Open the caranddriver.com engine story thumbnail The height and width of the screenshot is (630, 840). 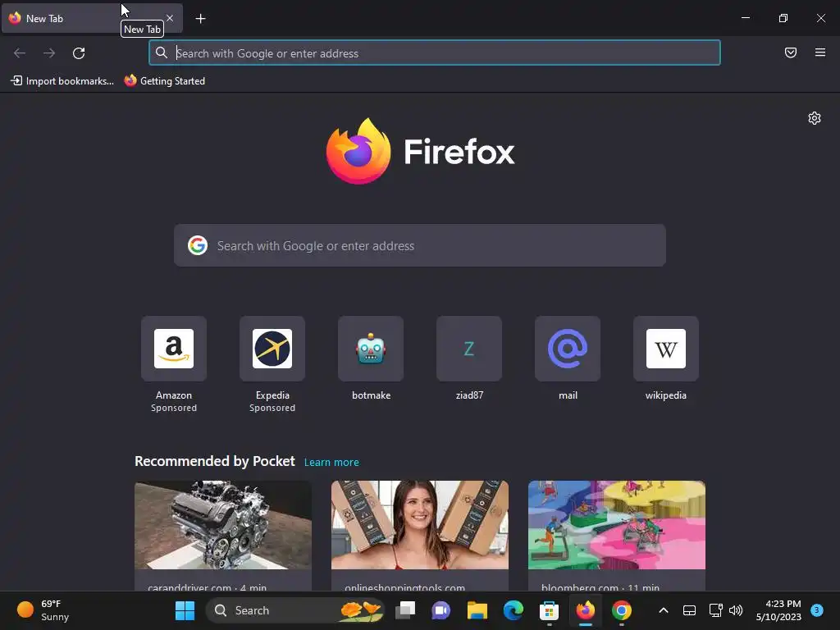[223, 525]
